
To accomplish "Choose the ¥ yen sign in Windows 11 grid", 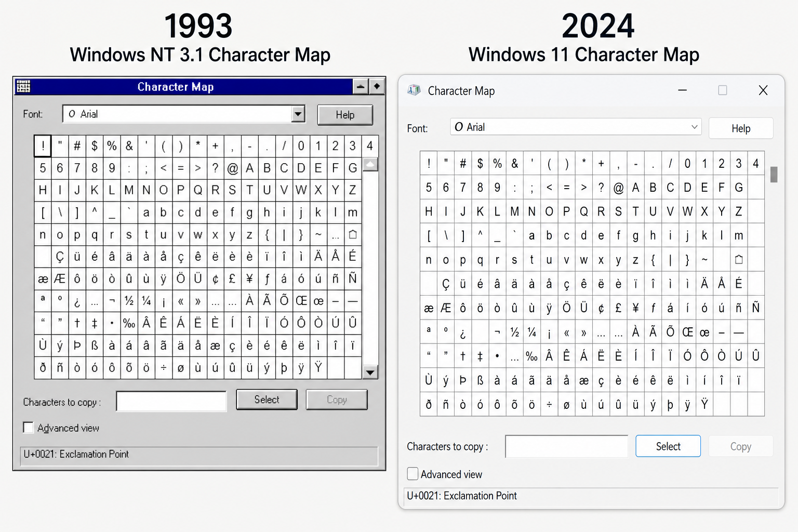I will 636,308.
